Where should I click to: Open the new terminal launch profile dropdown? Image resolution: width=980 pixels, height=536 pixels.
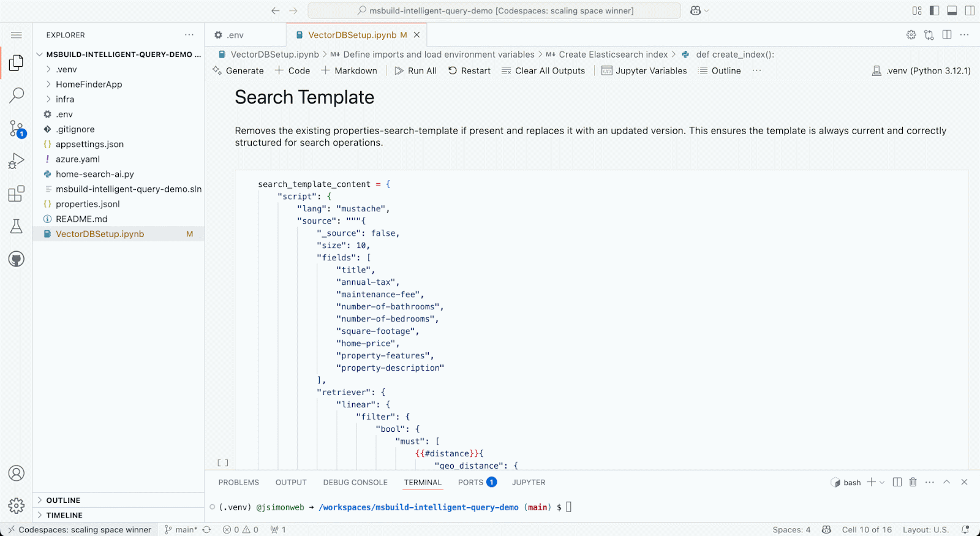[x=882, y=482]
